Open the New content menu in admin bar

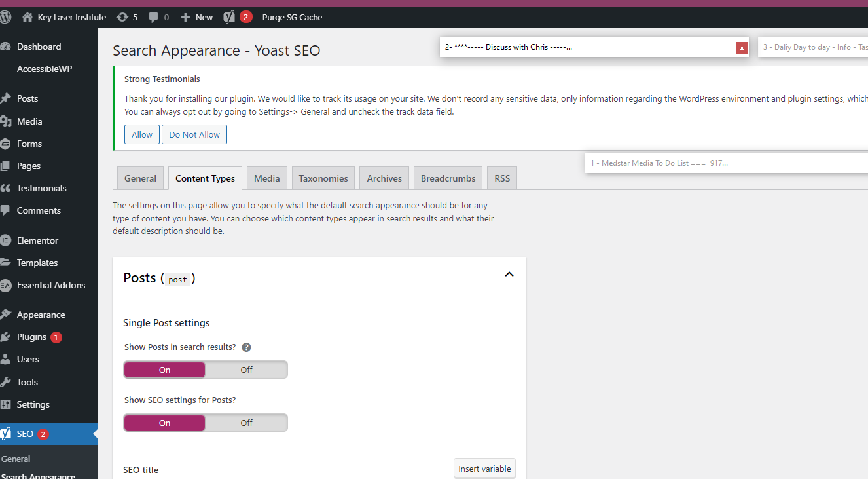pyautogui.click(x=197, y=17)
